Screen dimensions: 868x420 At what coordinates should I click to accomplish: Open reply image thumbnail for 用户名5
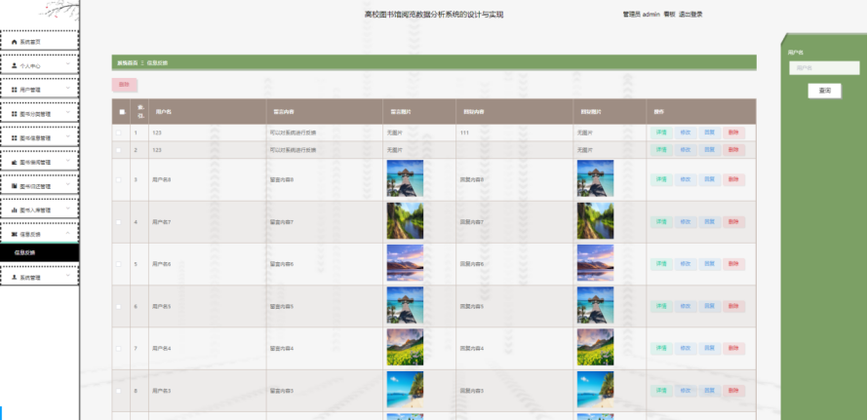click(x=595, y=305)
